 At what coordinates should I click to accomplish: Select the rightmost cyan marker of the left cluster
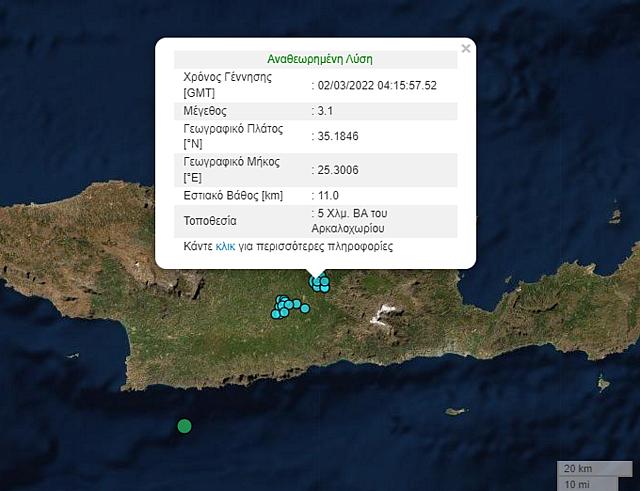pos(305,308)
